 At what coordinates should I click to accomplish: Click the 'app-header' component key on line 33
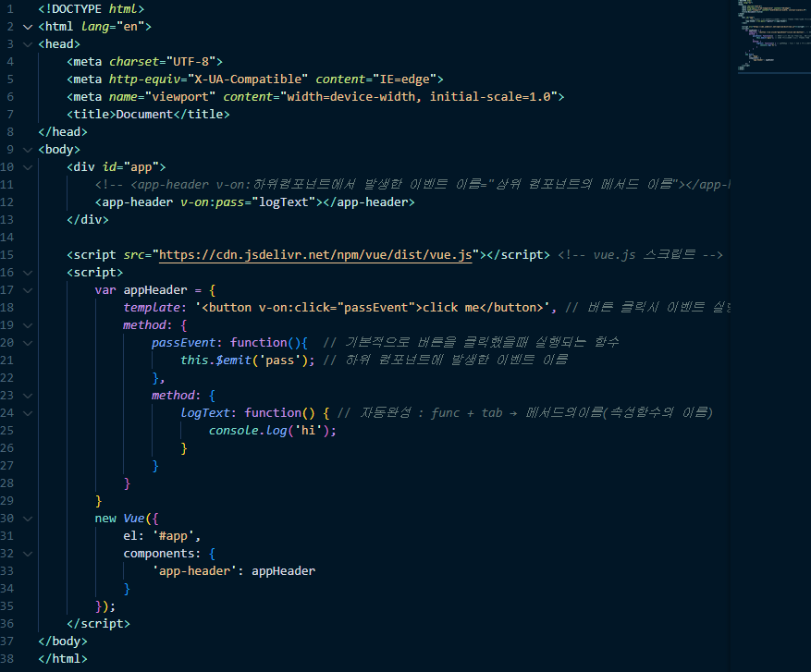(x=194, y=571)
